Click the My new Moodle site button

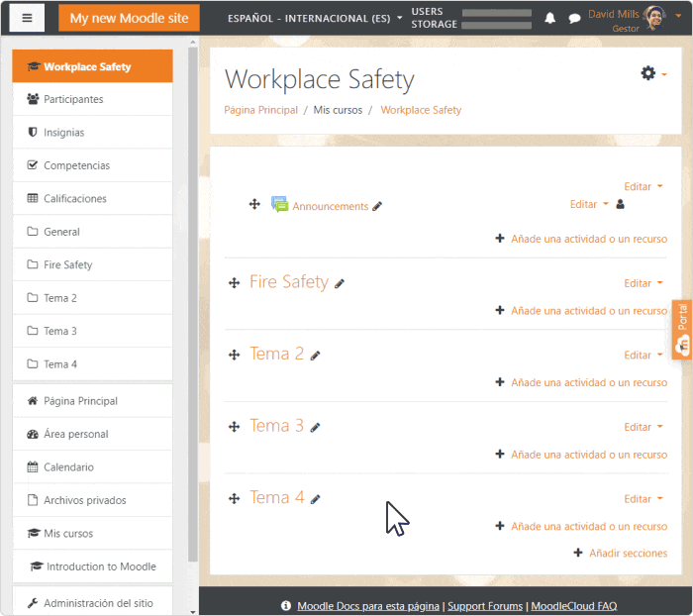point(129,18)
